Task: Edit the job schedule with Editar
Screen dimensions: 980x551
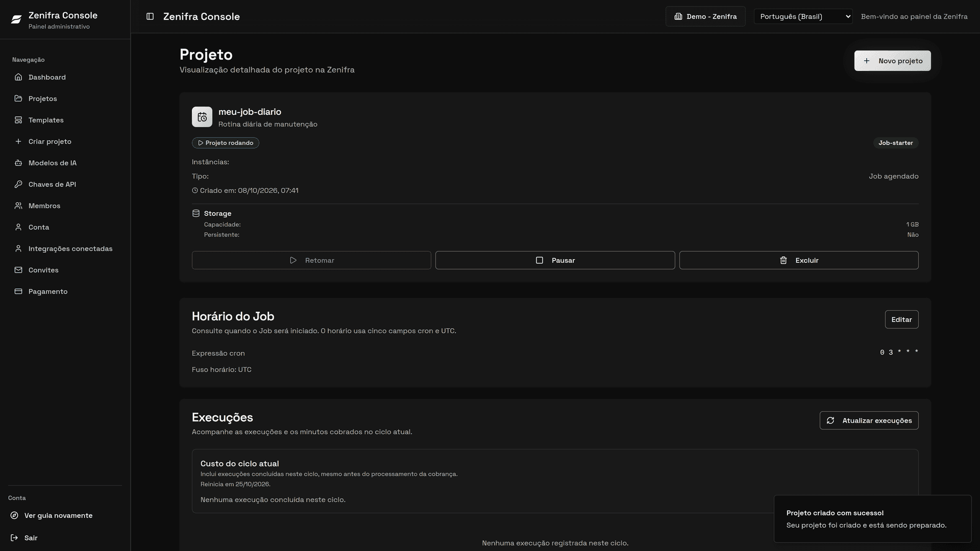Action: [901, 319]
